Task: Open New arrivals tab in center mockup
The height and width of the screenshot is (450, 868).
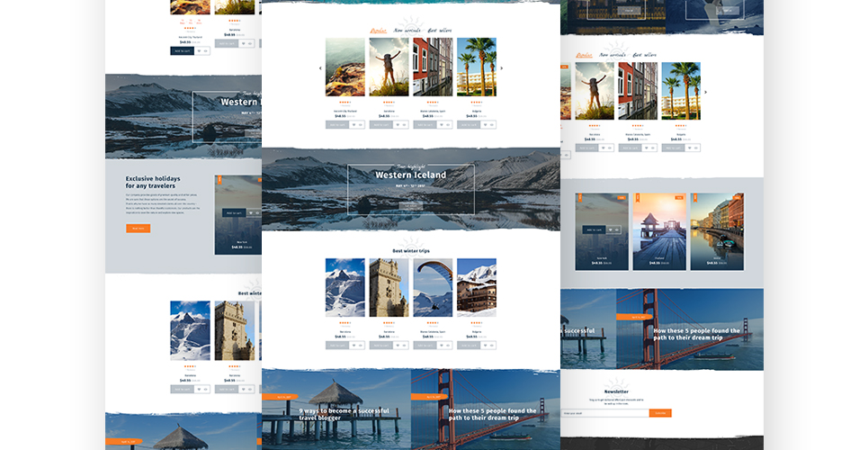Action: pyautogui.click(x=407, y=31)
